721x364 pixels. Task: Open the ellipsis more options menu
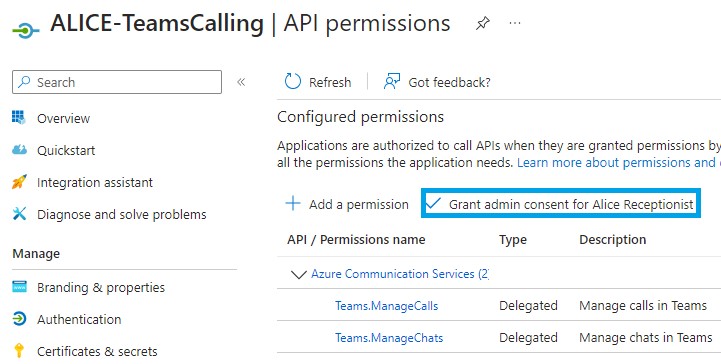(515, 23)
